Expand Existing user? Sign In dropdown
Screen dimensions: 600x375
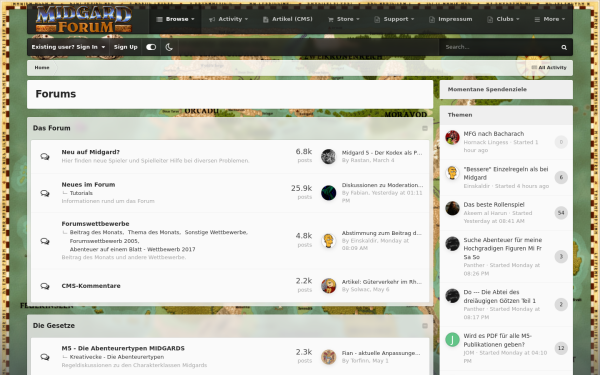pos(68,47)
